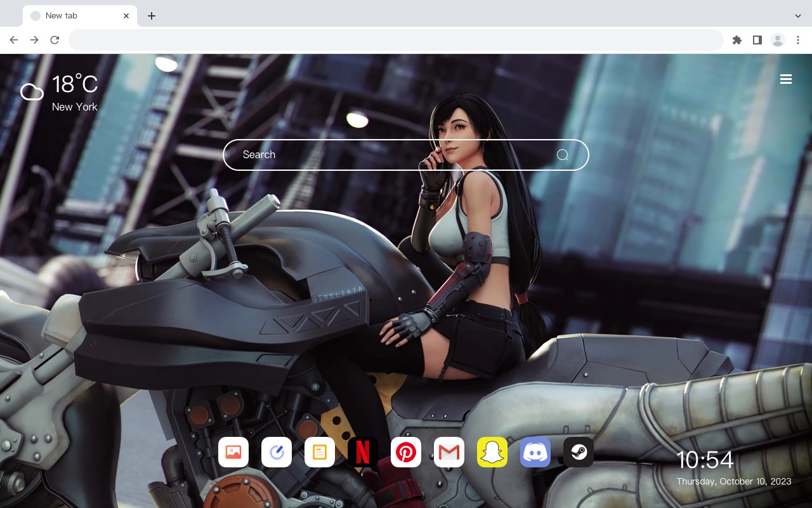Click the 18°C temperature reading

(x=75, y=84)
